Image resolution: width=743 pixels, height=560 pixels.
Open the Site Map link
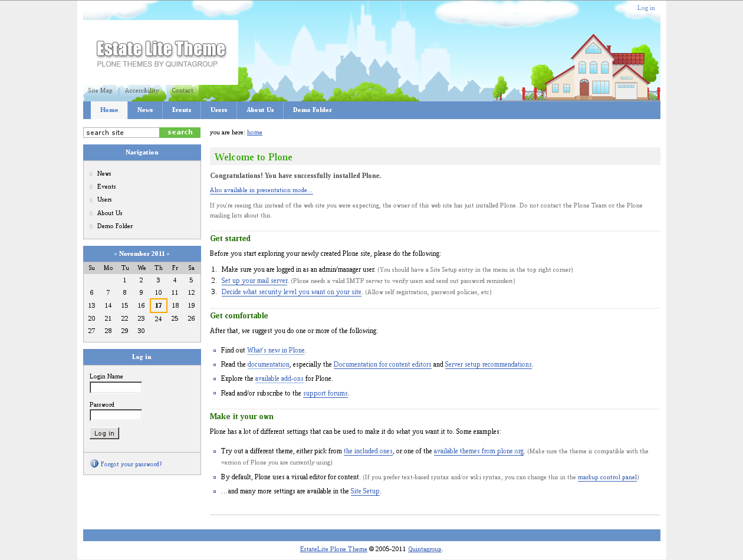(x=100, y=91)
